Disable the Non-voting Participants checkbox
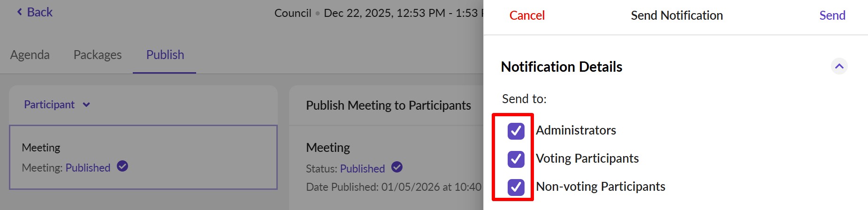This screenshot has width=868, height=210. pos(516,187)
